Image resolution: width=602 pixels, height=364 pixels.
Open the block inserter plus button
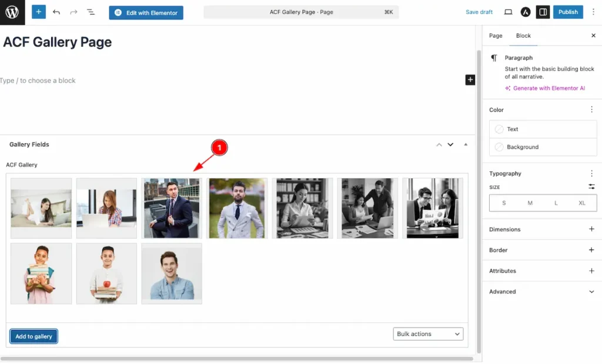point(39,12)
